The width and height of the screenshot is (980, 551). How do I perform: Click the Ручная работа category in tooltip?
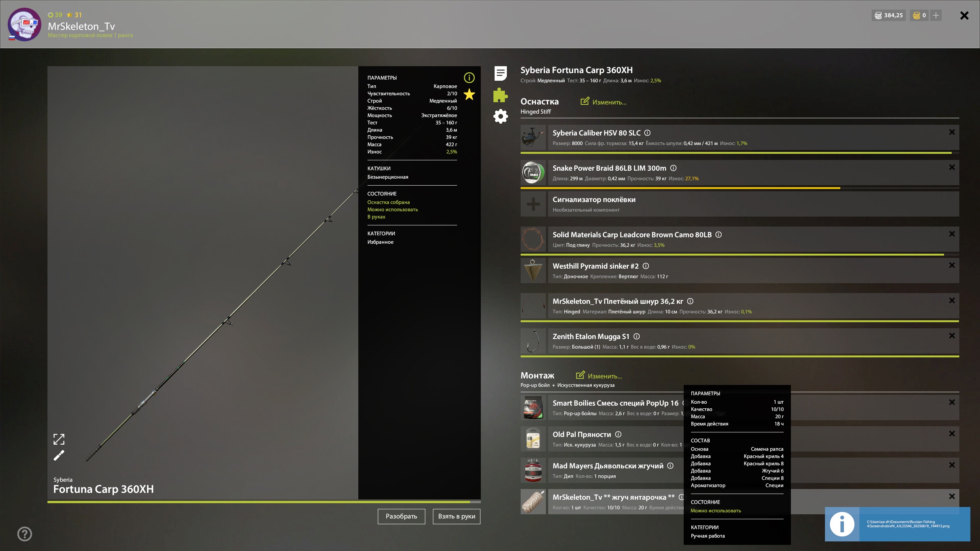[707, 536]
